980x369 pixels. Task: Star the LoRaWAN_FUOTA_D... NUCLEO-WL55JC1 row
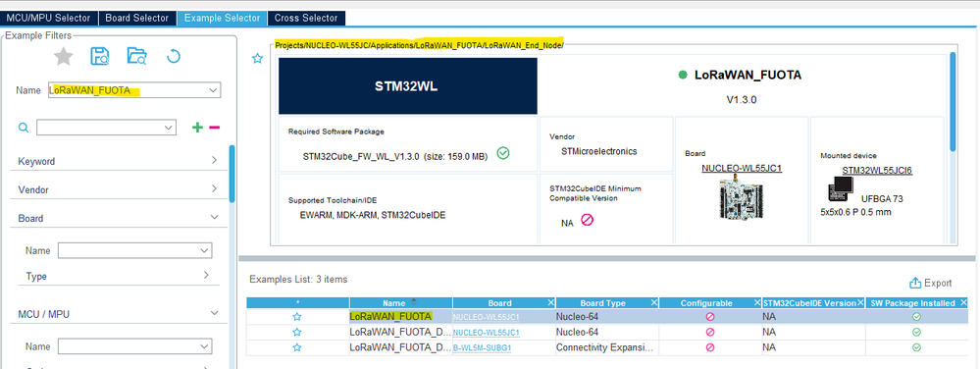click(x=297, y=332)
